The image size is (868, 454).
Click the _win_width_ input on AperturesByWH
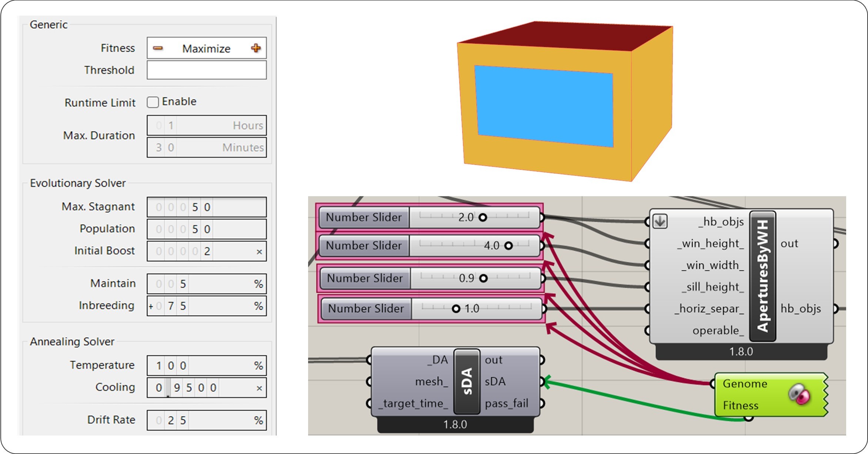(712, 265)
